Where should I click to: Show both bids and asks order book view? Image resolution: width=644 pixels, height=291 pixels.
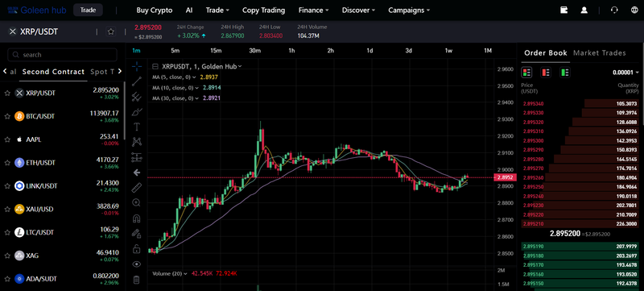526,73
